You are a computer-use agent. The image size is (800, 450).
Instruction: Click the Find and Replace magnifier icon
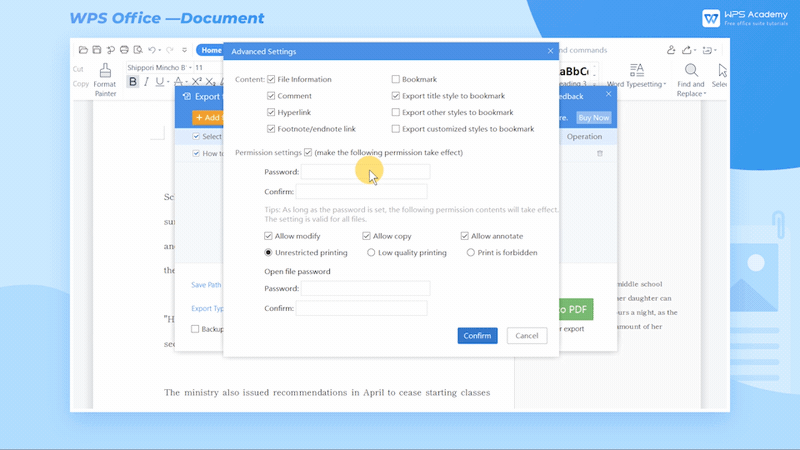pyautogui.click(x=690, y=71)
